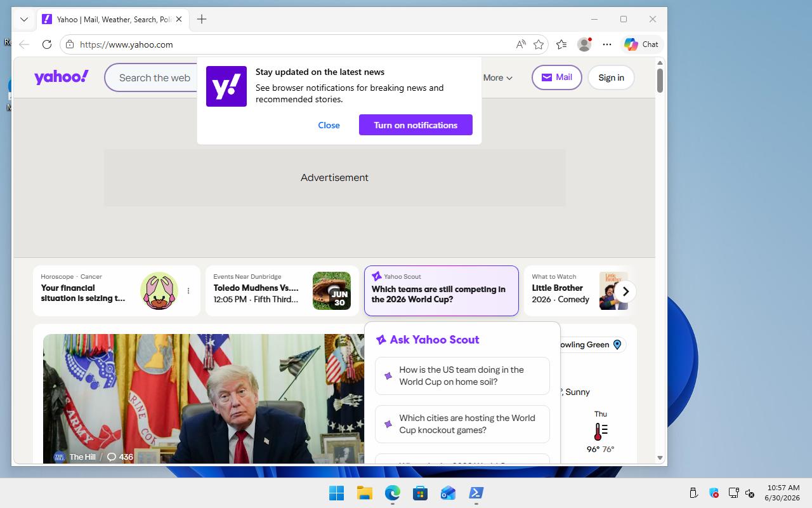
Task: Click the Sign in button
Action: pyautogui.click(x=611, y=77)
